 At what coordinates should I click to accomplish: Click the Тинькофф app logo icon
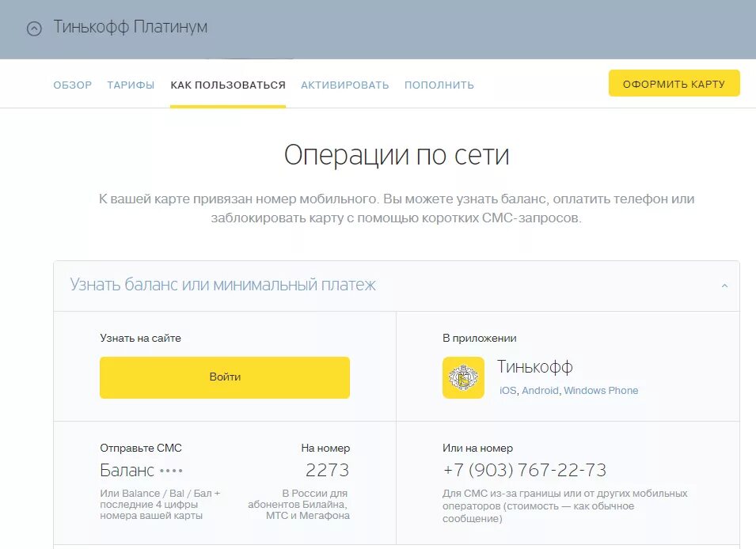pos(463,377)
